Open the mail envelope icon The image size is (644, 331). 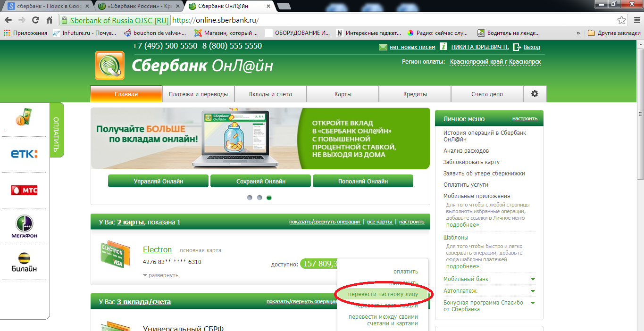383,47
